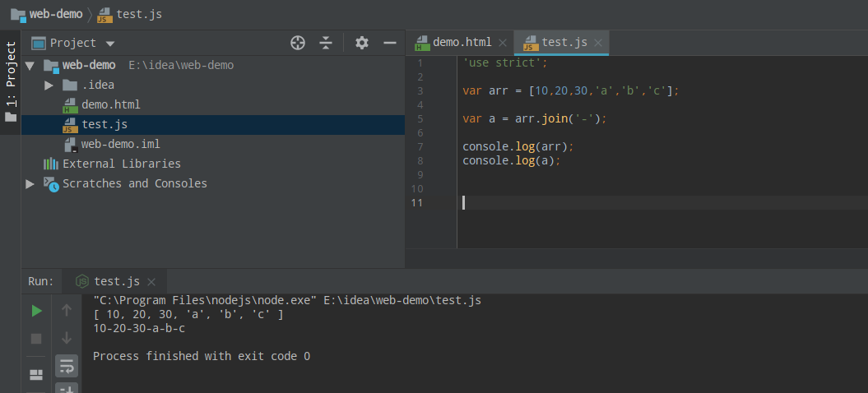Click the console.log(a) line
868x393 pixels.
coord(512,160)
